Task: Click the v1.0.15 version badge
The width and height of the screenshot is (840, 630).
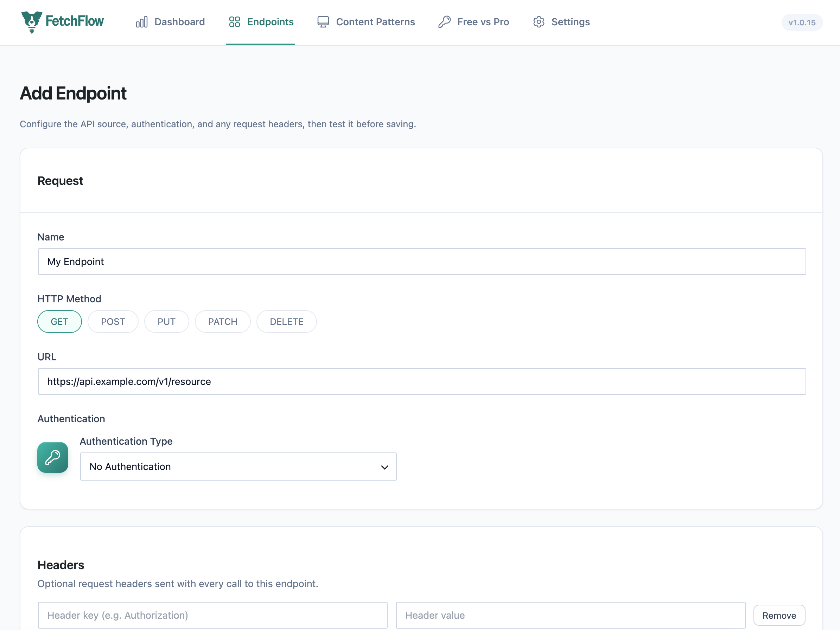Action: pyautogui.click(x=802, y=22)
